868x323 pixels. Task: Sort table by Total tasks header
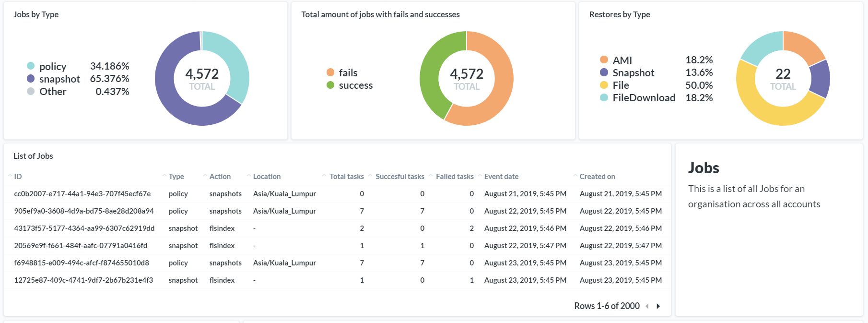(x=346, y=177)
